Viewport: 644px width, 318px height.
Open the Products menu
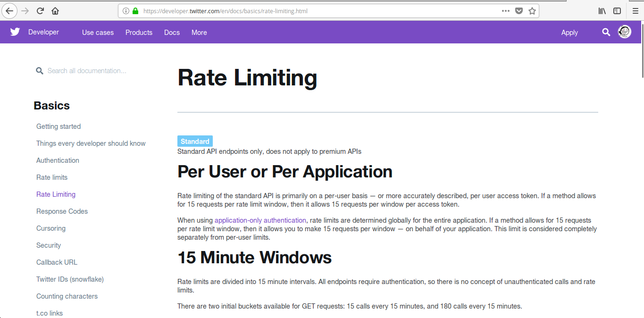click(x=139, y=33)
